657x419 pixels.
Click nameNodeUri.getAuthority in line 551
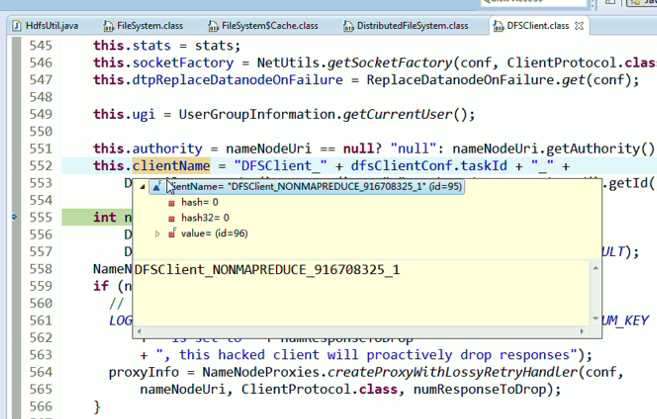(546, 149)
